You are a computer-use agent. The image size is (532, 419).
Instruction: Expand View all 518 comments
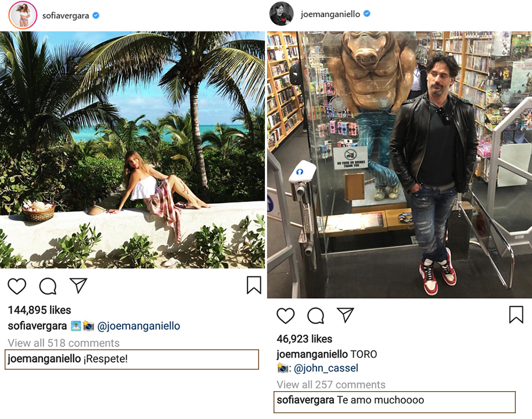63,343
